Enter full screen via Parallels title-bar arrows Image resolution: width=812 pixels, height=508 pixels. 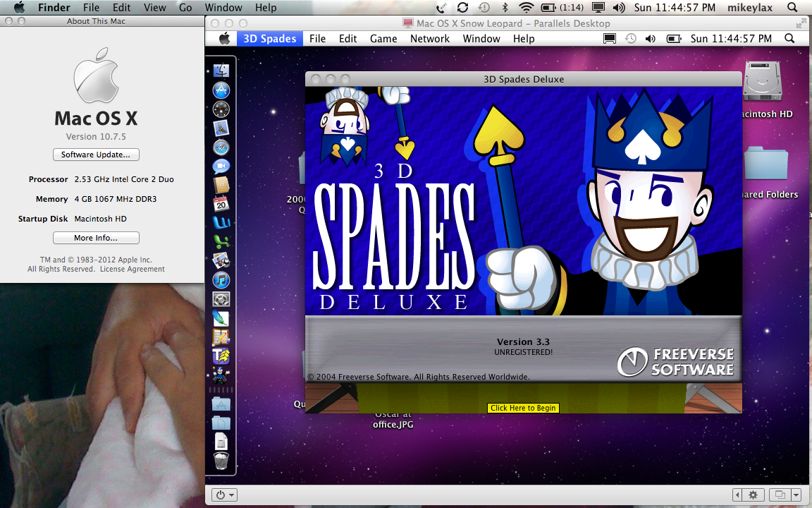pyautogui.click(x=801, y=23)
